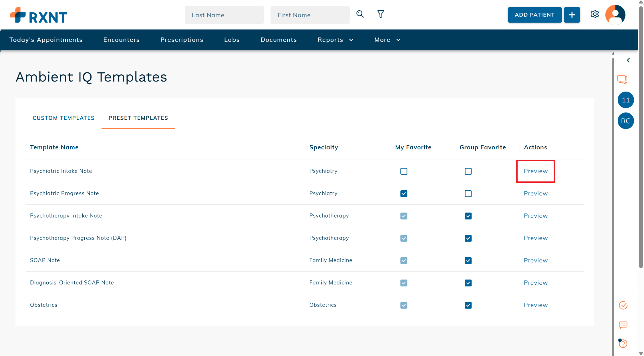
Task: Open the chat bubbles sidebar icon
Action: pyautogui.click(x=622, y=79)
